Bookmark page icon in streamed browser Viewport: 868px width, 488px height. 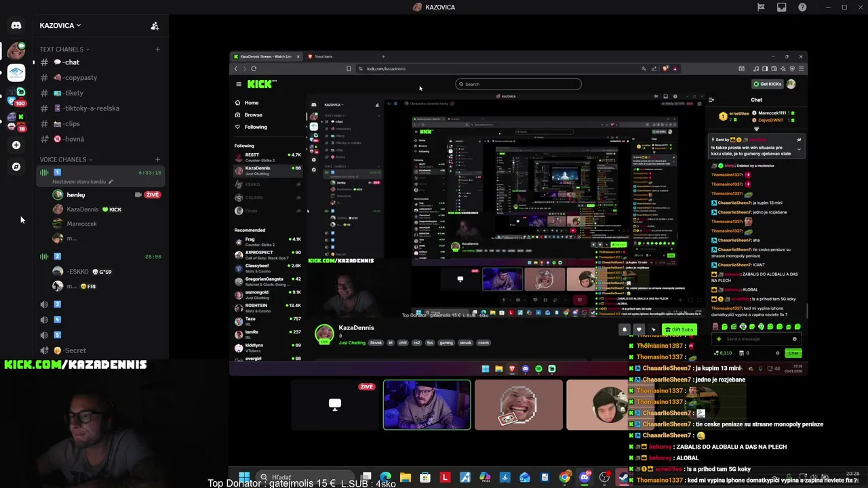pyautogui.click(x=349, y=68)
